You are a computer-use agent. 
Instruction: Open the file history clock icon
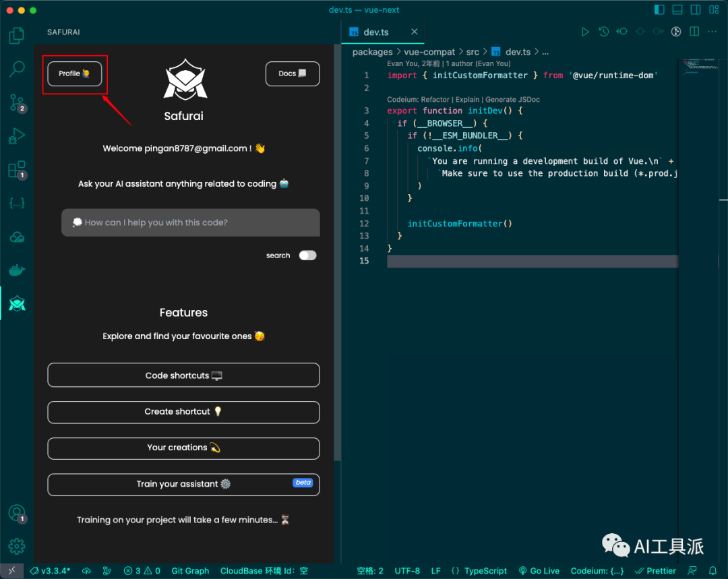click(x=603, y=32)
